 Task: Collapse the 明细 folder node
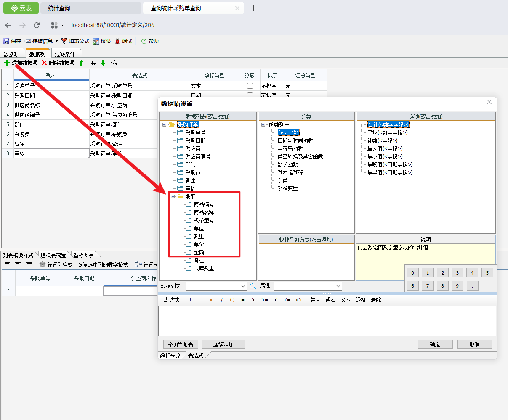pyautogui.click(x=172, y=196)
